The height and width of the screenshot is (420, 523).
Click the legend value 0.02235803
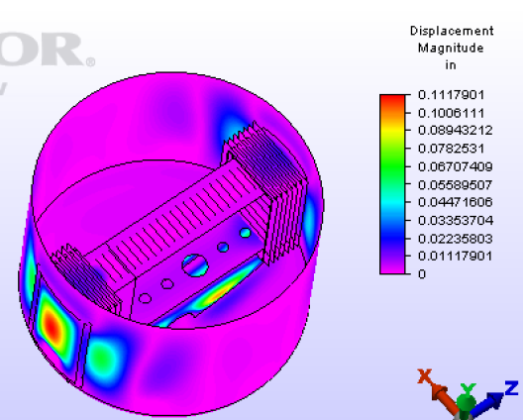(456, 239)
